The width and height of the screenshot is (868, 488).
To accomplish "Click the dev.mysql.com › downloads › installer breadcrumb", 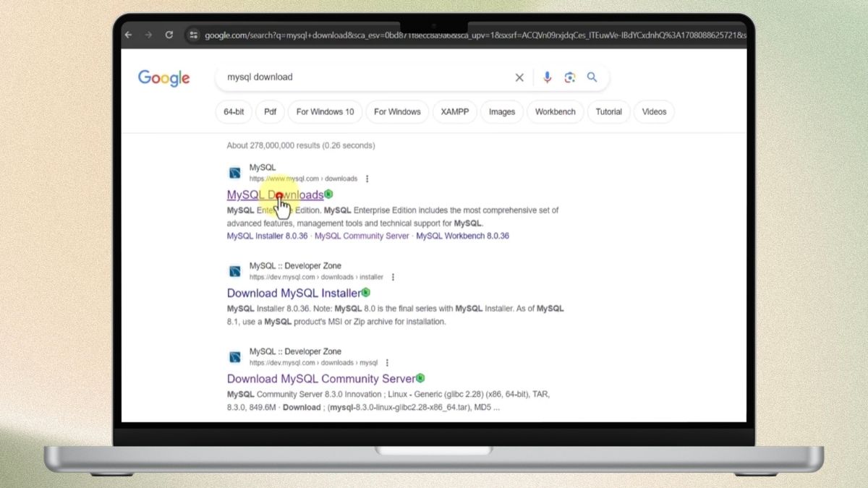I will pos(317,277).
